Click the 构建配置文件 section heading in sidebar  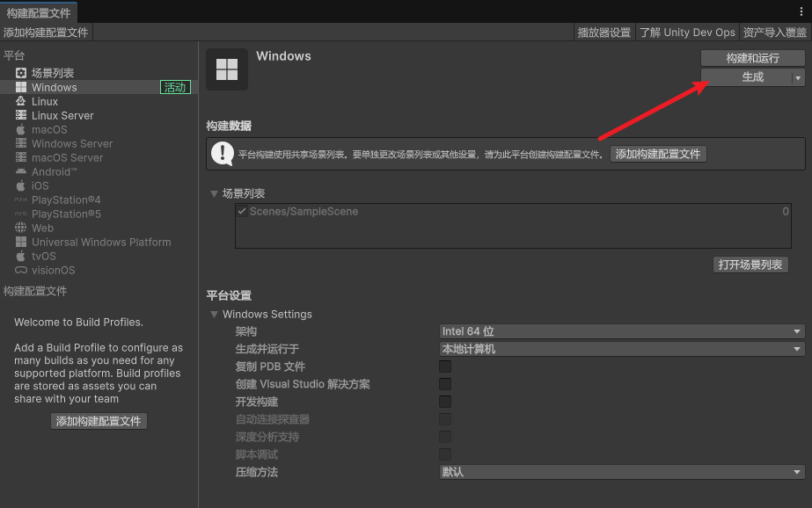point(35,291)
